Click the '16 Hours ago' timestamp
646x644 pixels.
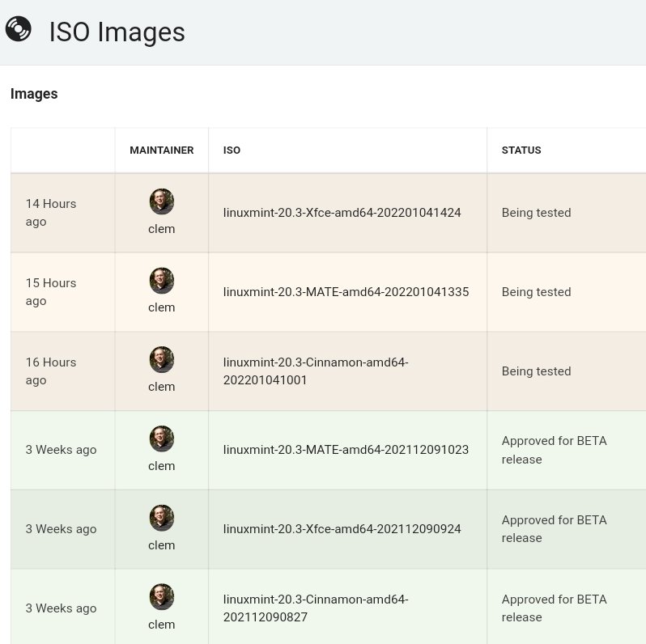coord(51,371)
